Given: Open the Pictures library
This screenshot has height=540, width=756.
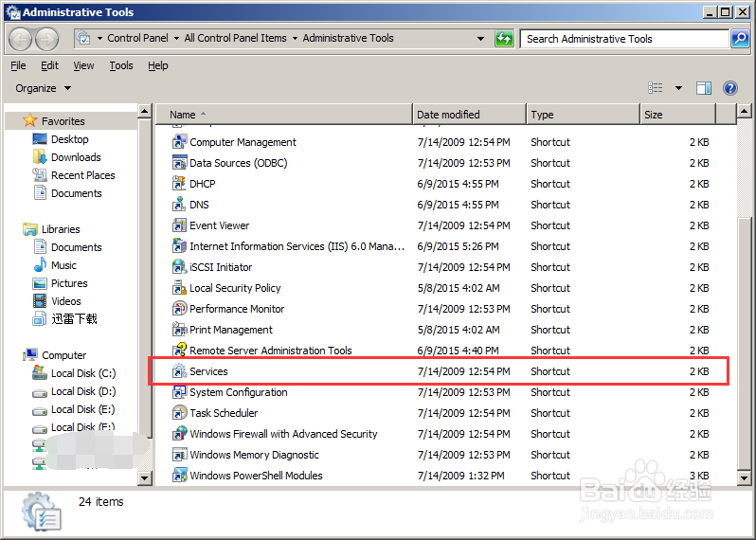Looking at the screenshot, I should pyautogui.click(x=69, y=283).
